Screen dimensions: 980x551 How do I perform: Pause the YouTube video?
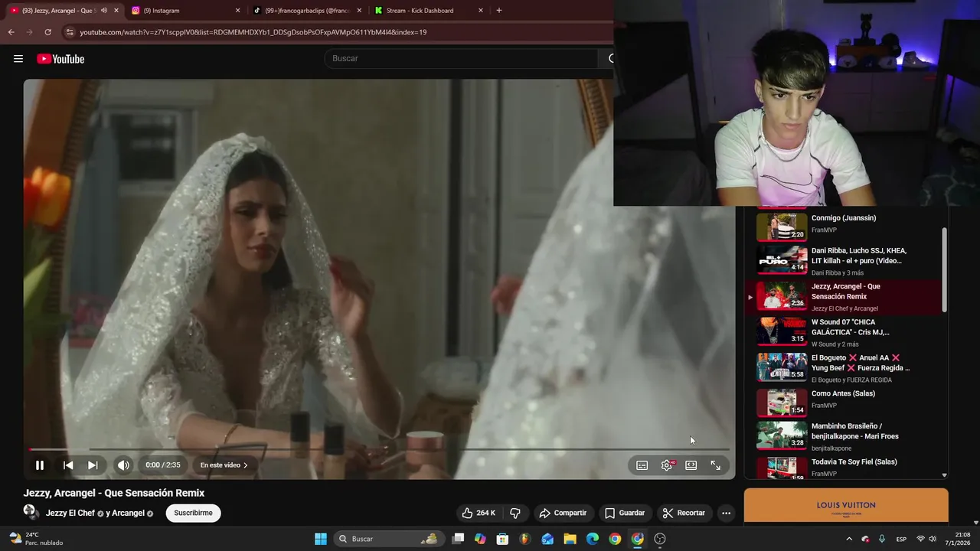(x=40, y=465)
